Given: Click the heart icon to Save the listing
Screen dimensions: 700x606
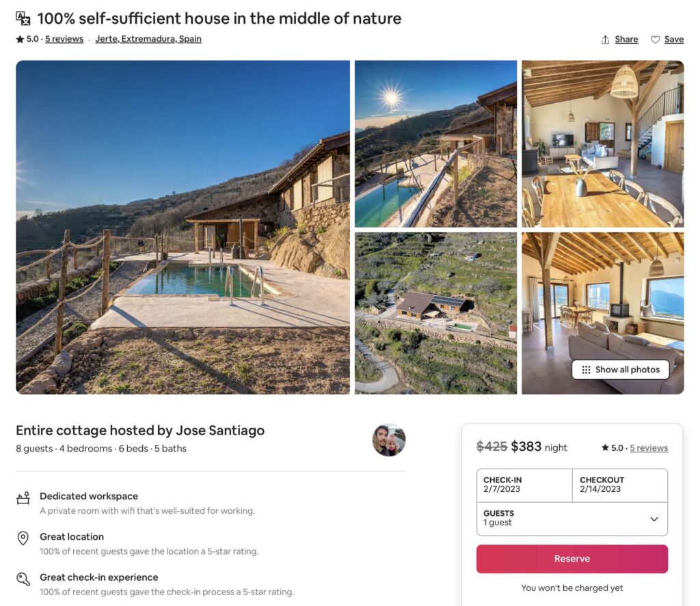Looking at the screenshot, I should coord(654,39).
